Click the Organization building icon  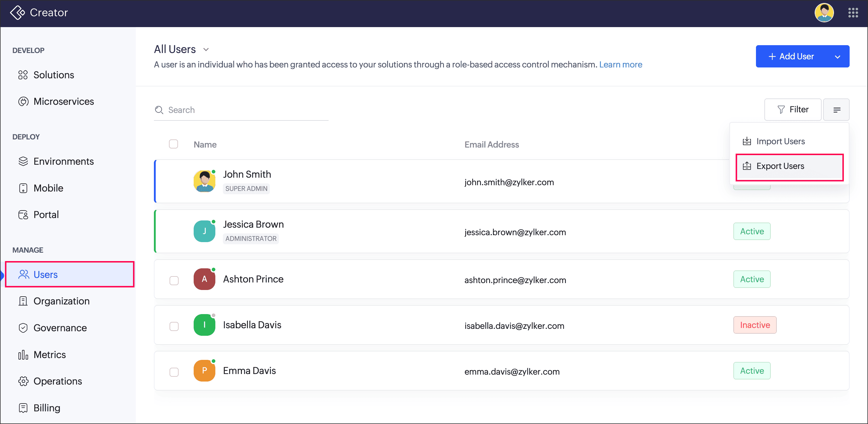23,301
